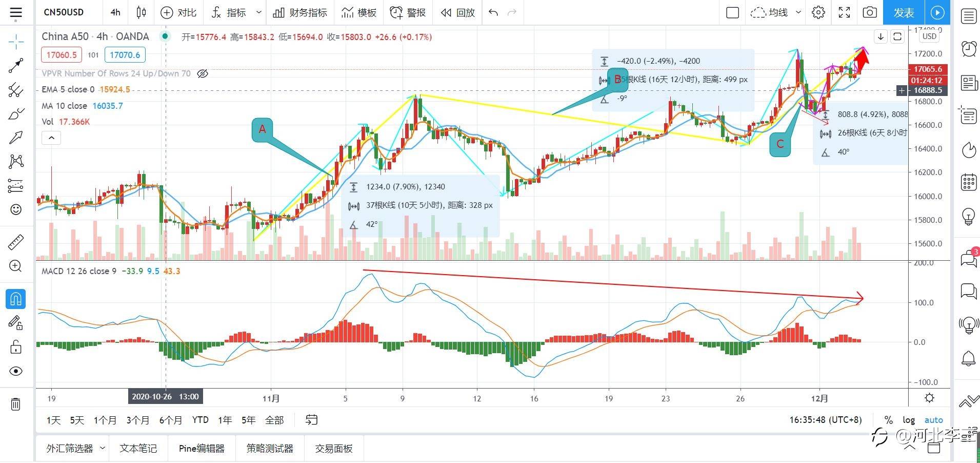The height and width of the screenshot is (463, 980).
Task: Pick the brush drawing tool
Action: [x=16, y=113]
